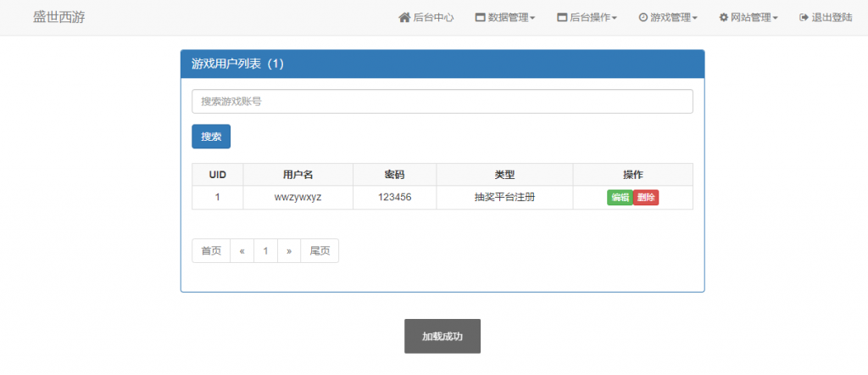Screen dimensions: 868x375
Task: Click the home icon beside 后台中心
Action: 404,17
